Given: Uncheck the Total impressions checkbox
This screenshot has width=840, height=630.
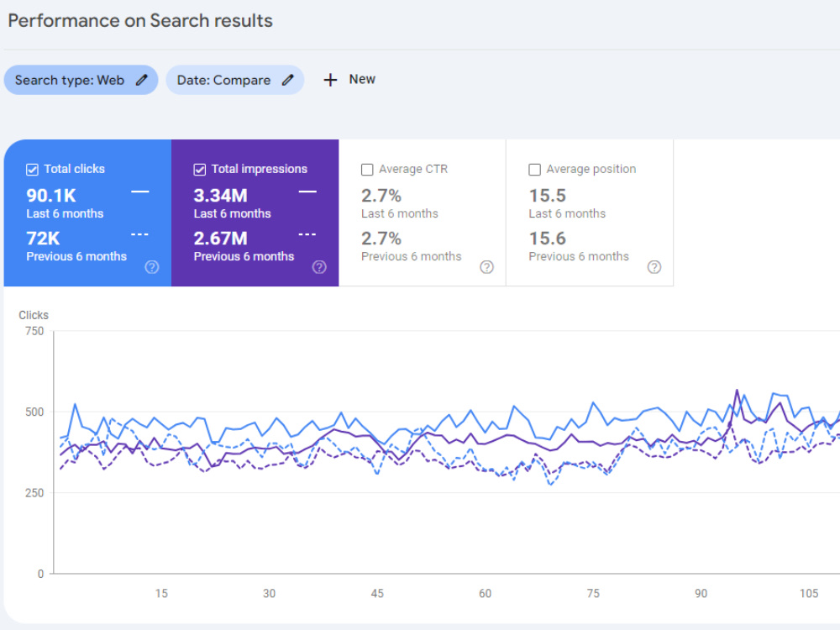Looking at the screenshot, I should pos(199,170).
